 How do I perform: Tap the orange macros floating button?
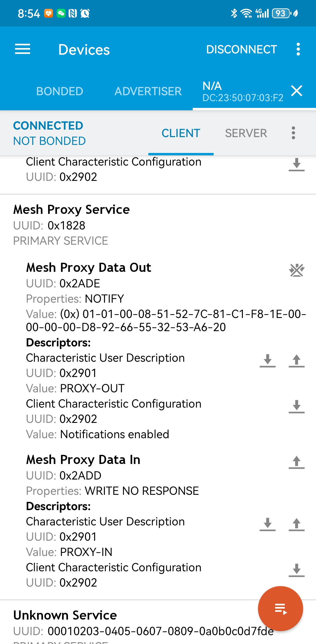280,609
